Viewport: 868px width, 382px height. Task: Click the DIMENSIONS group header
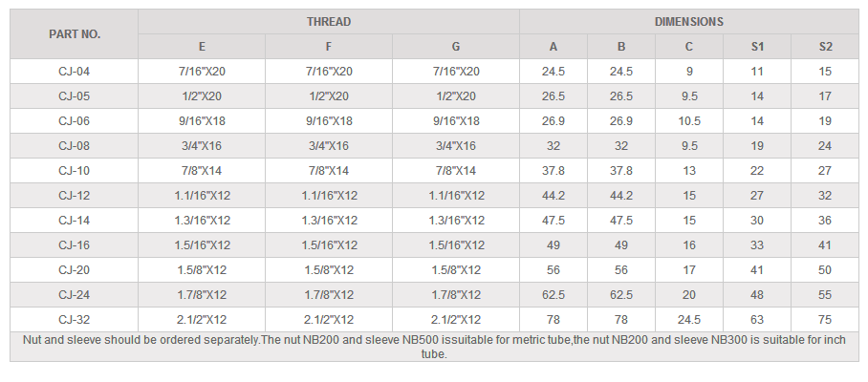click(x=688, y=21)
